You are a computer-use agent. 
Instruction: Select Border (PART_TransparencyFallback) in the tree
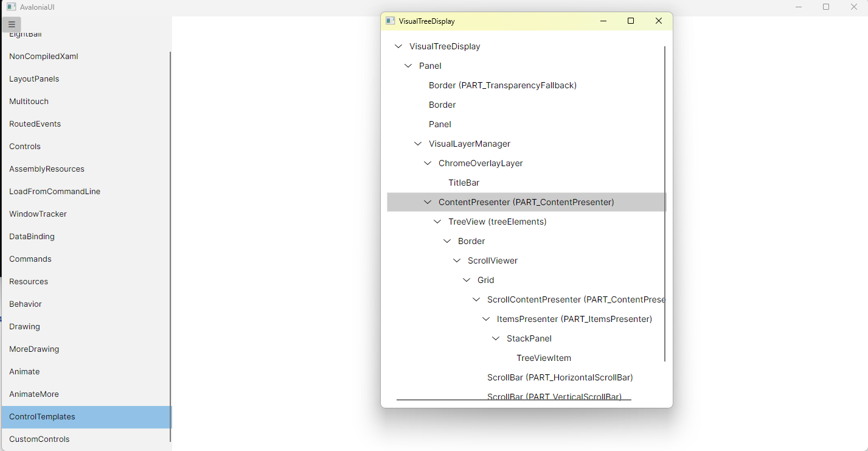[502, 85]
